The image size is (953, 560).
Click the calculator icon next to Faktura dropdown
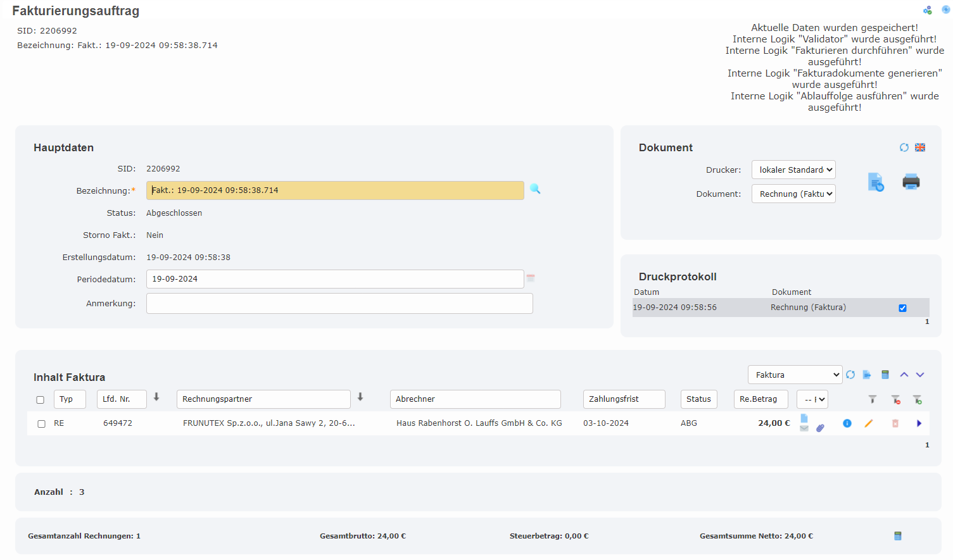885,375
